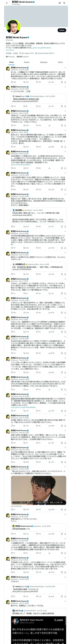Click the Grok icon beside search
72x644 pixels.
[60, 3]
